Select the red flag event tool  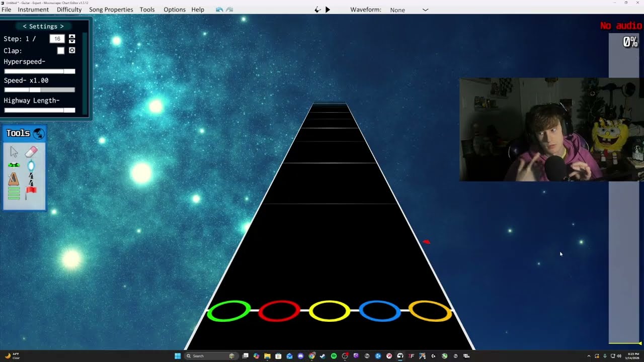tap(31, 193)
